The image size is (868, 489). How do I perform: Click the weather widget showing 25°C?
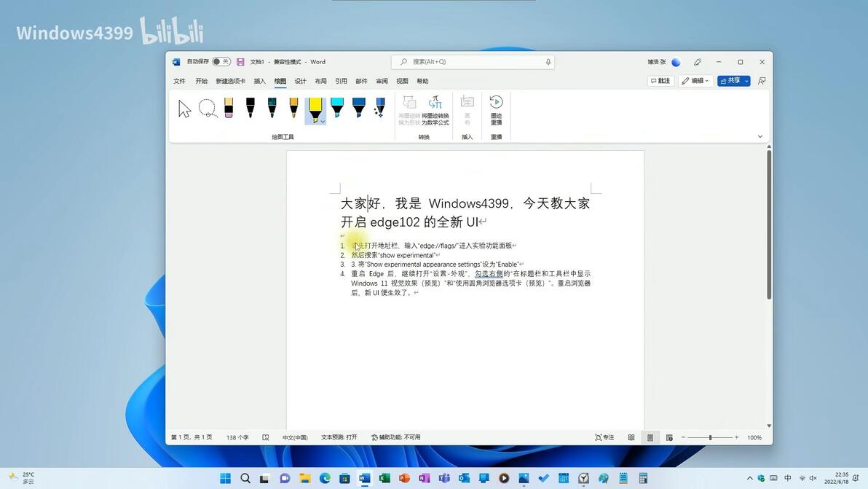point(22,478)
